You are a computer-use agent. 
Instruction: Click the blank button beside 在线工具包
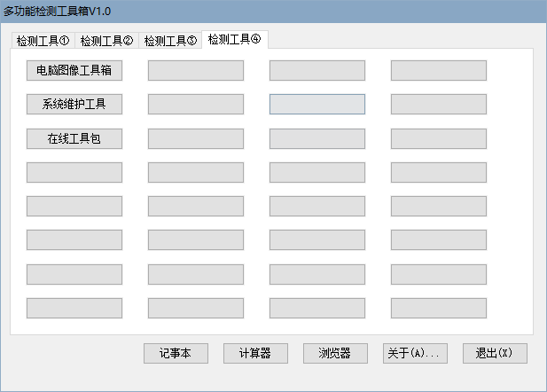(196, 138)
